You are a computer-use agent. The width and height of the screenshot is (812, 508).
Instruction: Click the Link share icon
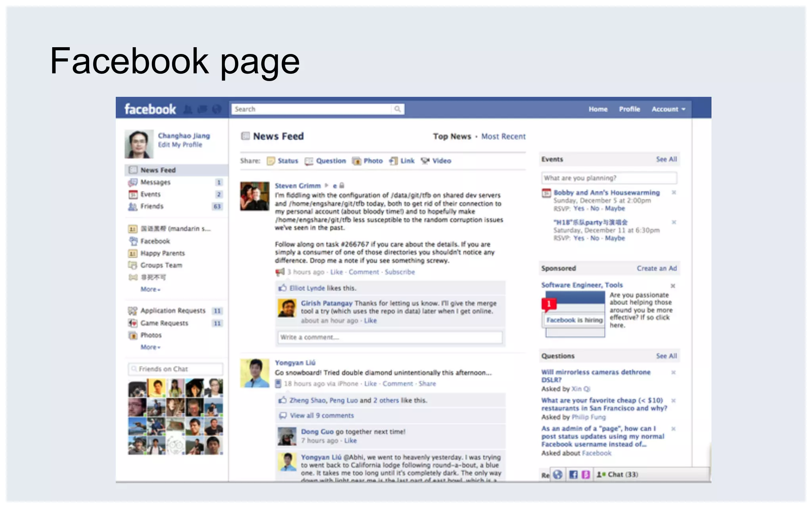click(x=394, y=161)
